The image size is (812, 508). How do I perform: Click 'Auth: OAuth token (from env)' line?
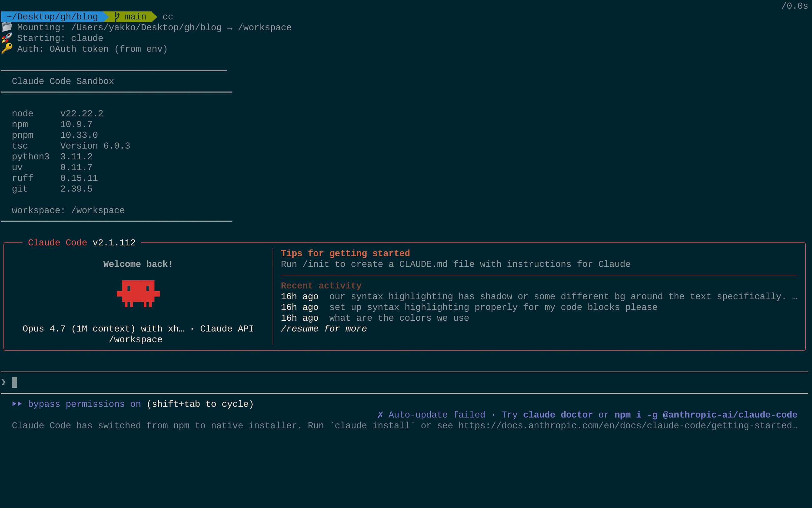tap(92, 49)
